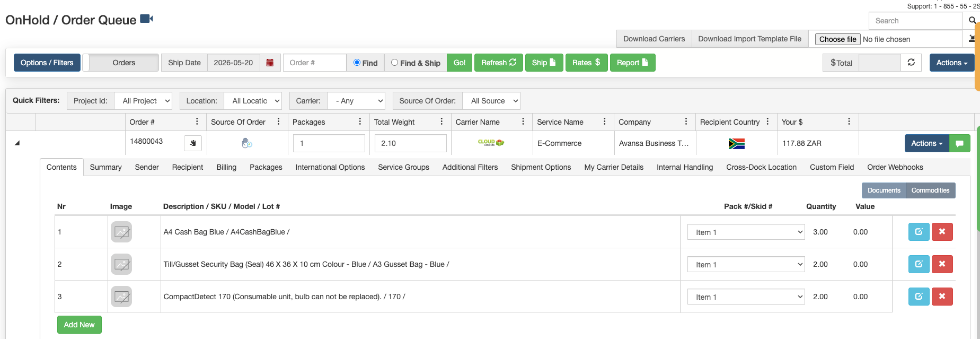
Task: Select the Find & Ship radio button
Action: [x=394, y=63]
